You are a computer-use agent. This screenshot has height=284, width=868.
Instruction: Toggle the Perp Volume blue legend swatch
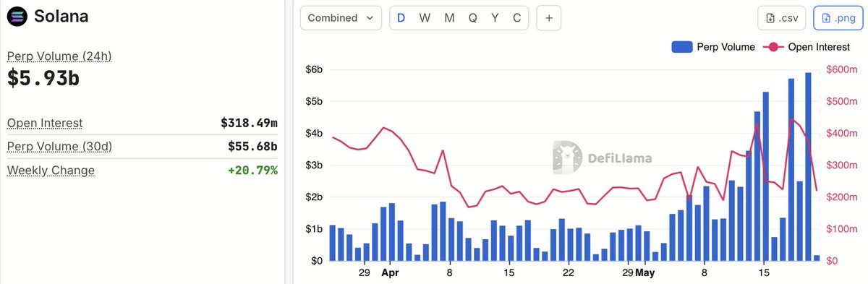coord(683,47)
